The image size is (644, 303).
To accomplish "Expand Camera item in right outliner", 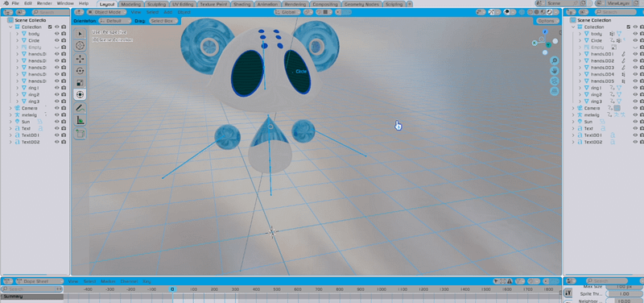I will 573,108.
